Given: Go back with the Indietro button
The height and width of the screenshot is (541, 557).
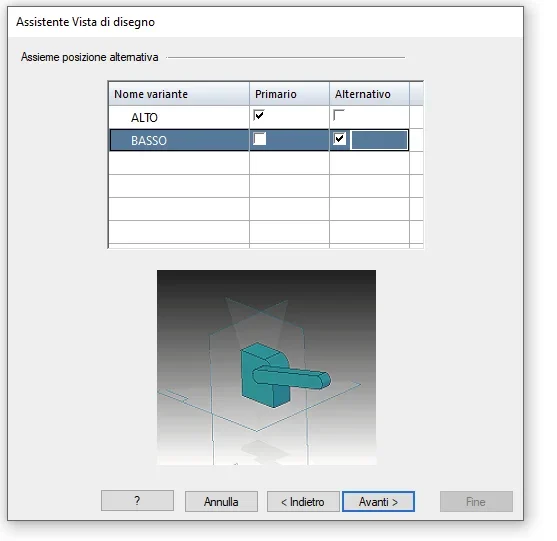Looking at the screenshot, I should pyautogui.click(x=303, y=502).
